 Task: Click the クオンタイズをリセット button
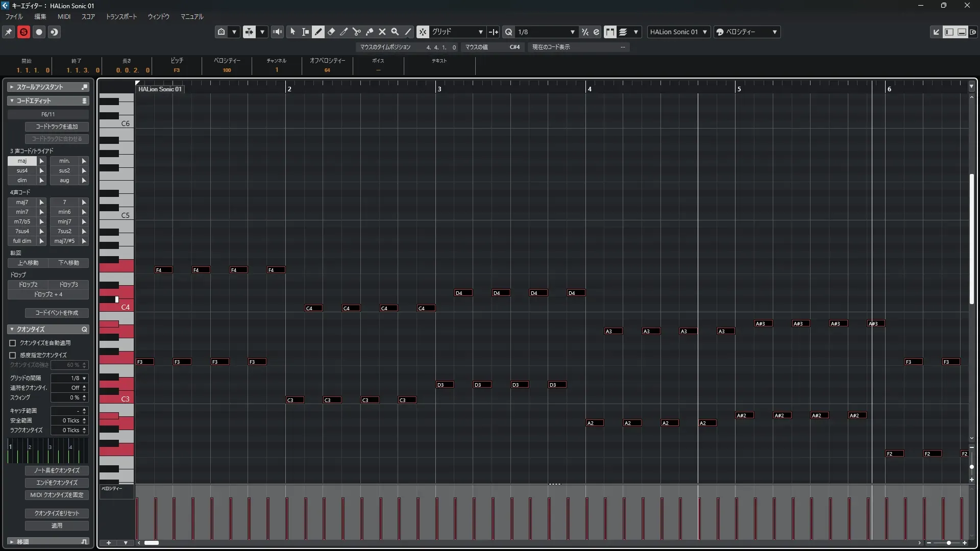point(57,513)
